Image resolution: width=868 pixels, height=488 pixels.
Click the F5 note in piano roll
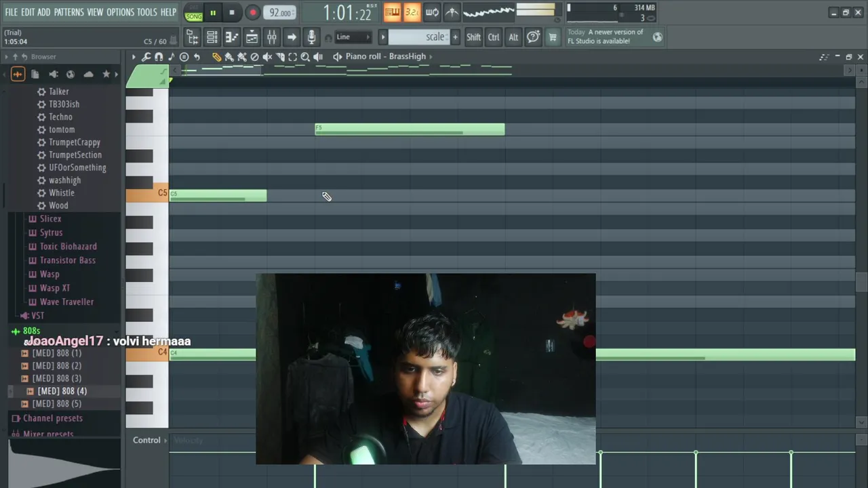coord(410,129)
